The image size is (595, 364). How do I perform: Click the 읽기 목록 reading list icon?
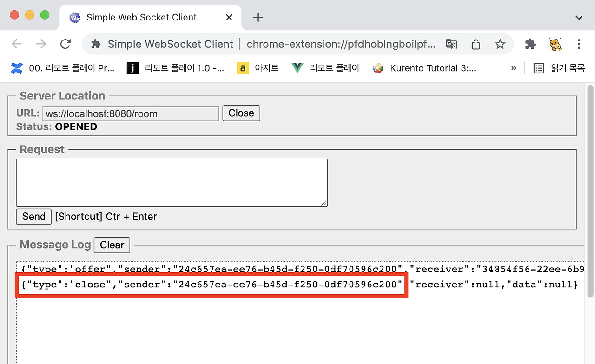click(x=538, y=68)
